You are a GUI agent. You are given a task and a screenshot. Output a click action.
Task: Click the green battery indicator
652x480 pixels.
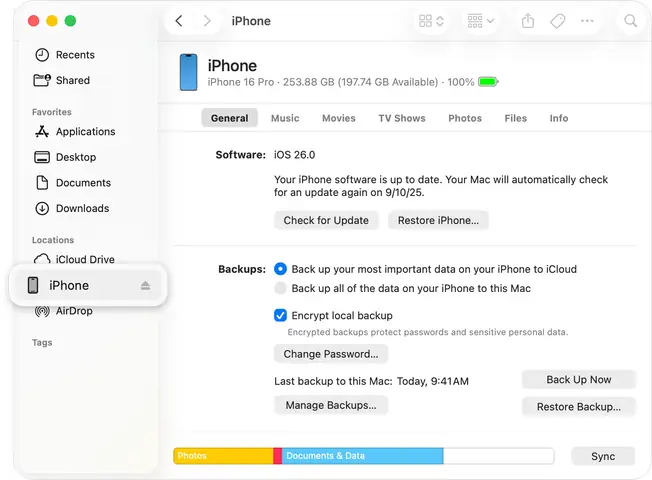(488, 82)
